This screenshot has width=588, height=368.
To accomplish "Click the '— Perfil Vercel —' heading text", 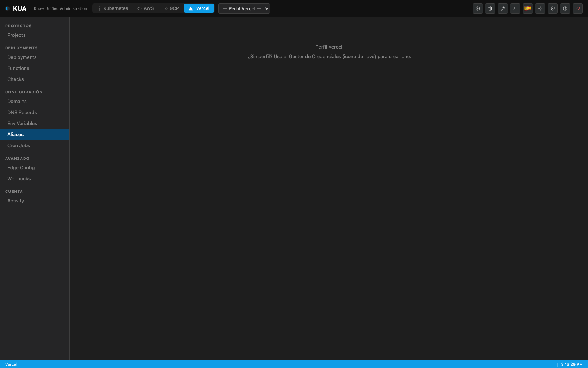I will (329, 47).
